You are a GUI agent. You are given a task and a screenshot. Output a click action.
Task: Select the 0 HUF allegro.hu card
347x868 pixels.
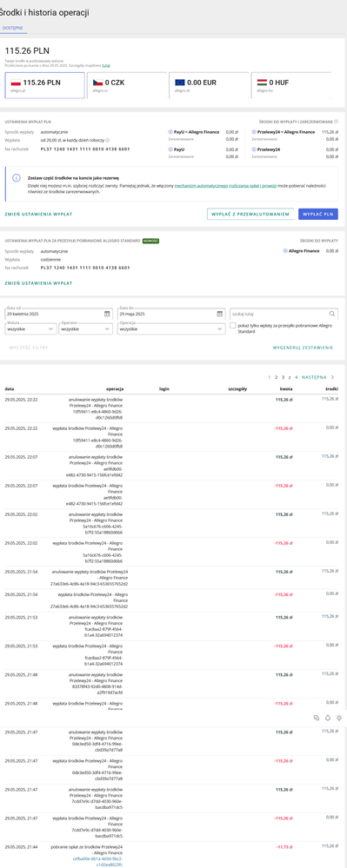pyautogui.click(x=290, y=85)
